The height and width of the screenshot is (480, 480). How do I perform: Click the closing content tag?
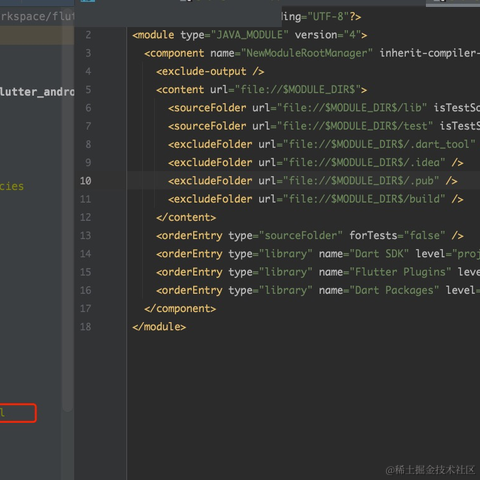pyautogui.click(x=186, y=217)
